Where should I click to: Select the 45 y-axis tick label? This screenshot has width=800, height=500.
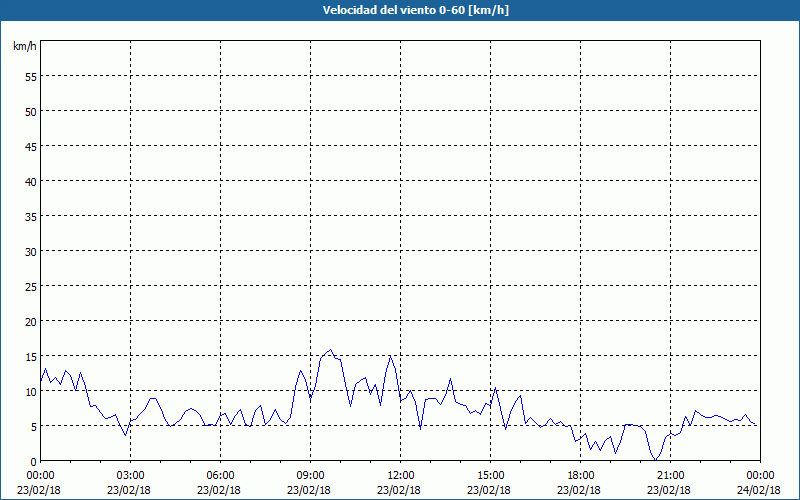click(x=31, y=146)
